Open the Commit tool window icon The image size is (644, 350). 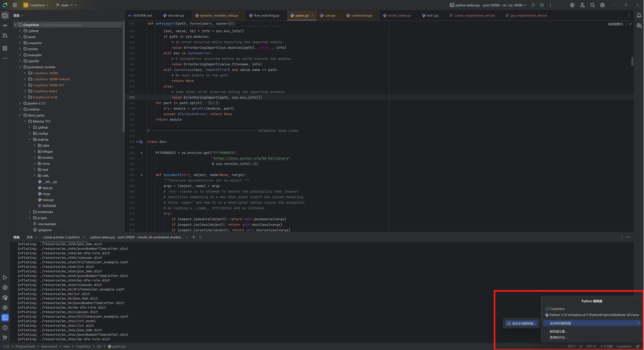point(5,25)
